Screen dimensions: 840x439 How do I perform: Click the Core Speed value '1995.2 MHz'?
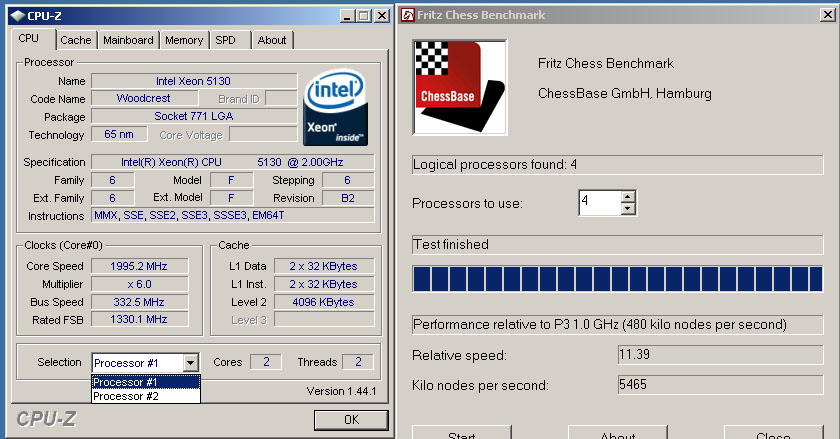[x=139, y=266]
